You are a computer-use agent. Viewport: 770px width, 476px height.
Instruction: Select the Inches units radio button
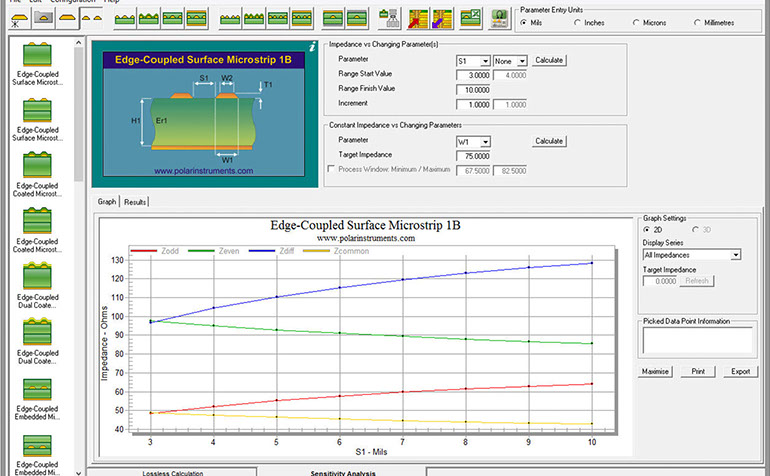[581, 23]
